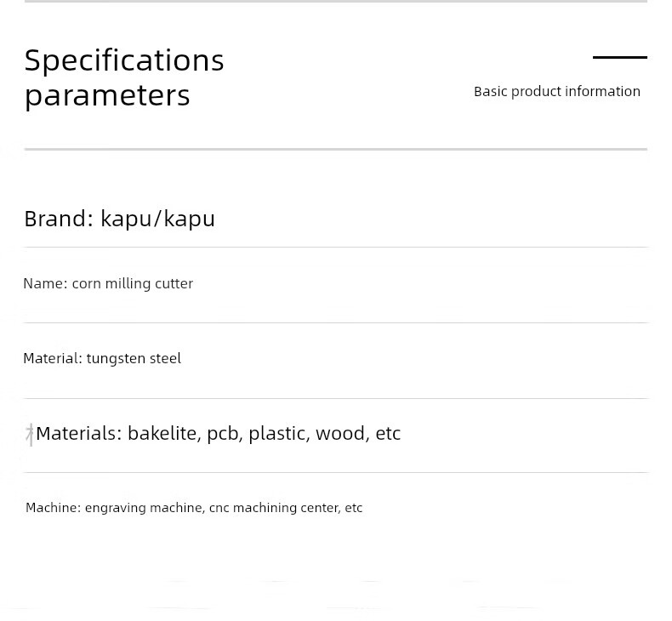Click the word "wood" in the materials row
This screenshot has height=621, width=672.
pyautogui.click(x=342, y=433)
